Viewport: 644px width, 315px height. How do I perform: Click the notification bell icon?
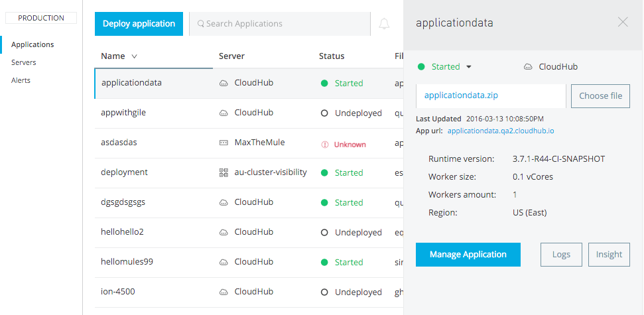pyautogui.click(x=384, y=24)
